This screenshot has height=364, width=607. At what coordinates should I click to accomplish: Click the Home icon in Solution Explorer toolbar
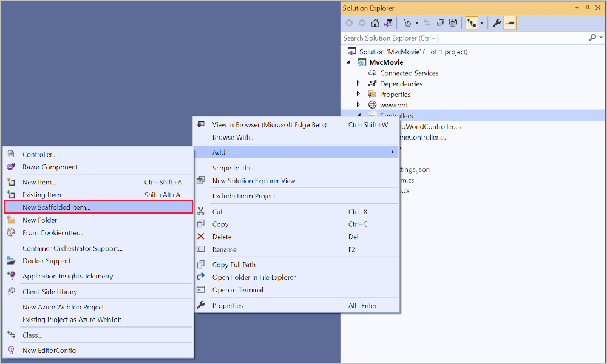375,23
